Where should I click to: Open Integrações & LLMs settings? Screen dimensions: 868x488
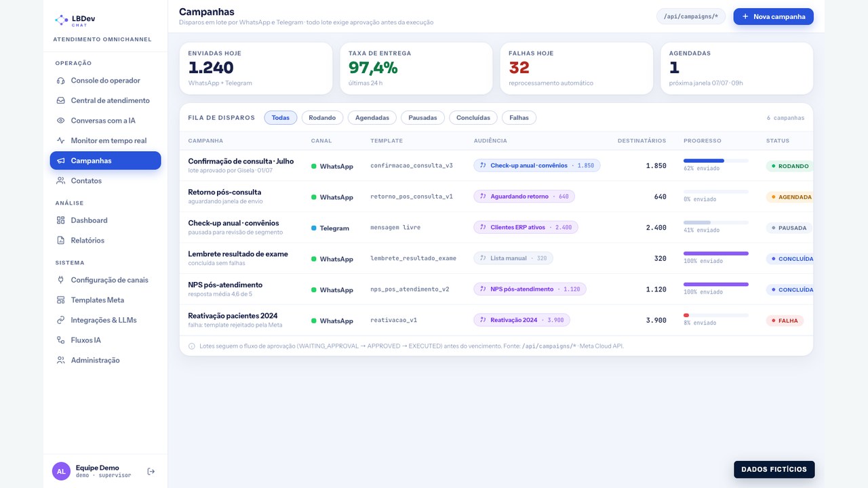105,320
